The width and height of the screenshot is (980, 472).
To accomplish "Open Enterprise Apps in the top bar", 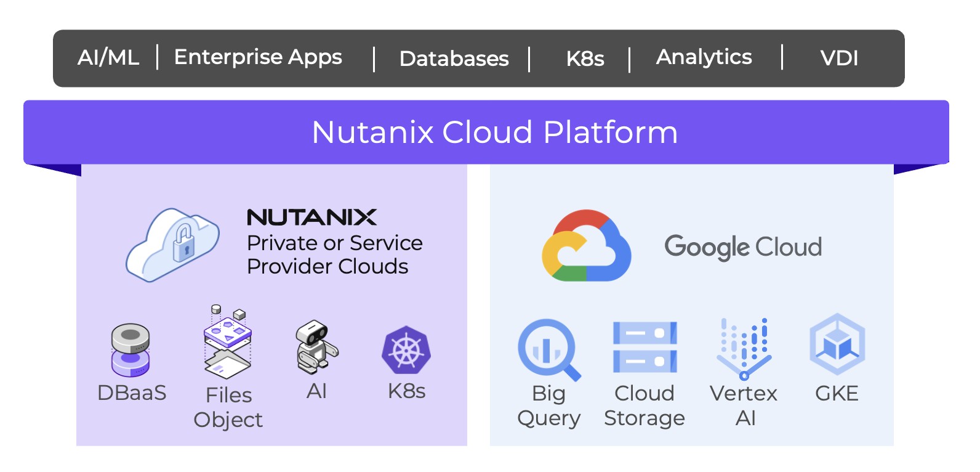I will click(258, 57).
